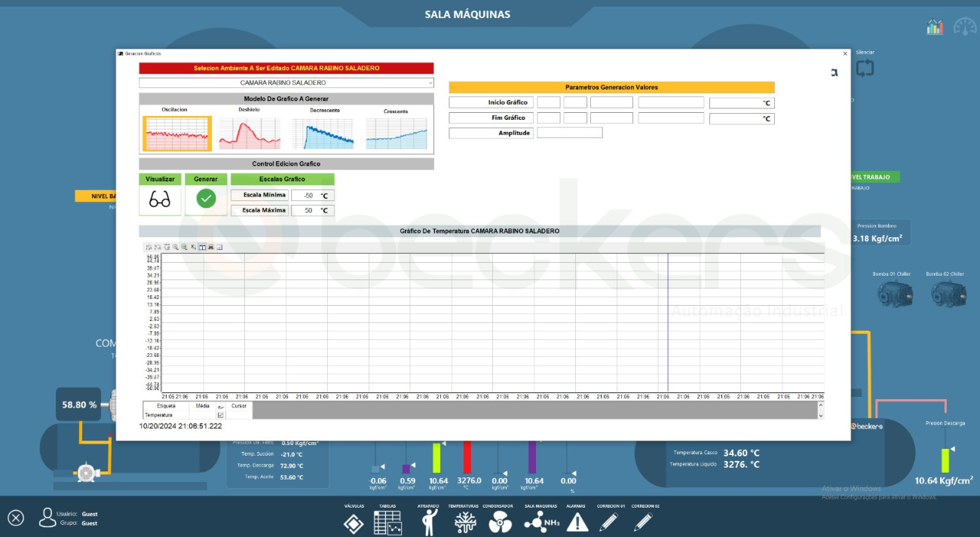Open the Correcion 02 pencil icon
Image resolution: width=980 pixels, height=537 pixels.
[x=643, y=521]
